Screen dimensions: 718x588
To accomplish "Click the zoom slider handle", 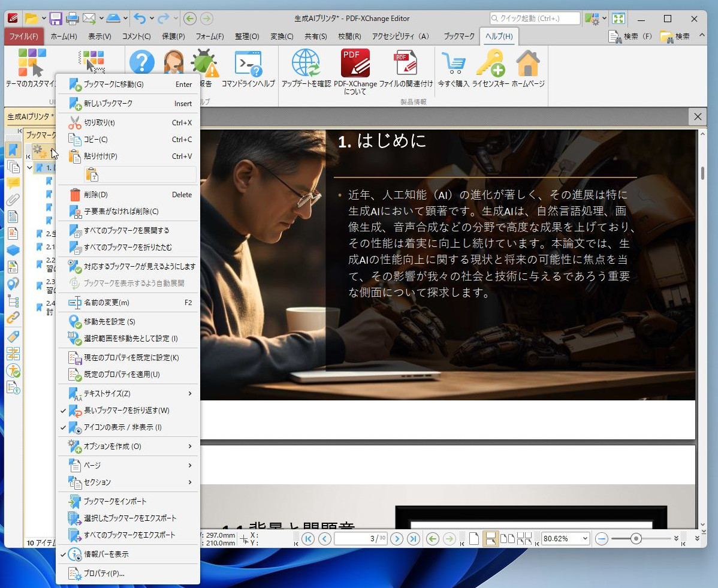I will [x=635, y=538].
